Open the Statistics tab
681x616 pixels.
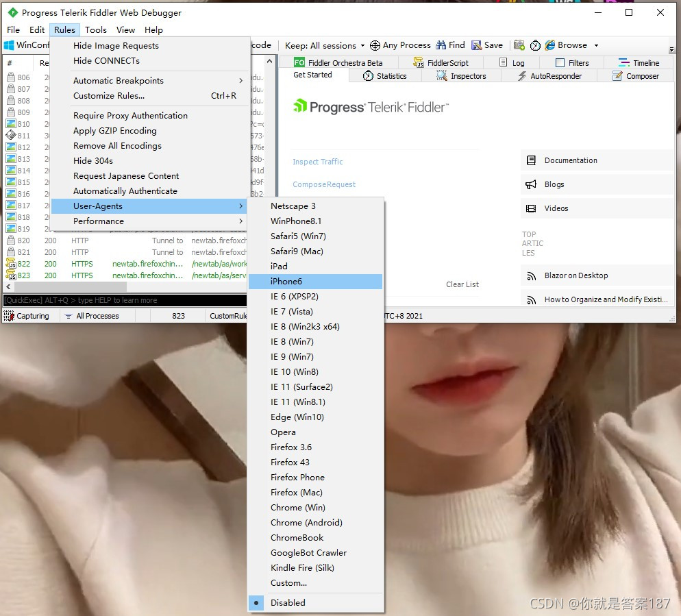[x=385, y=76]
